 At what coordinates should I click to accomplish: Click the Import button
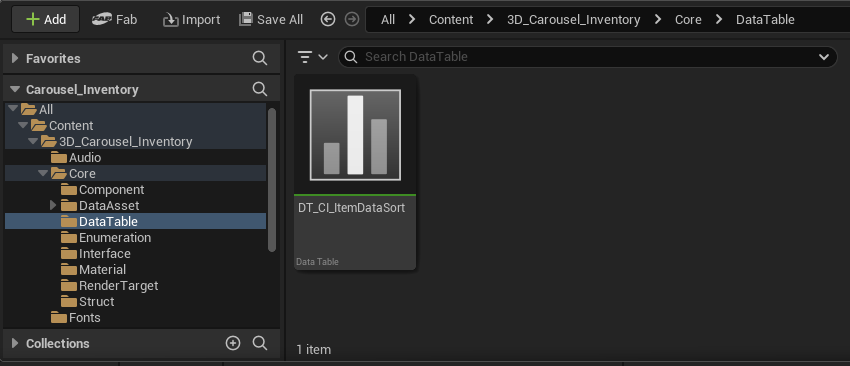191,20
